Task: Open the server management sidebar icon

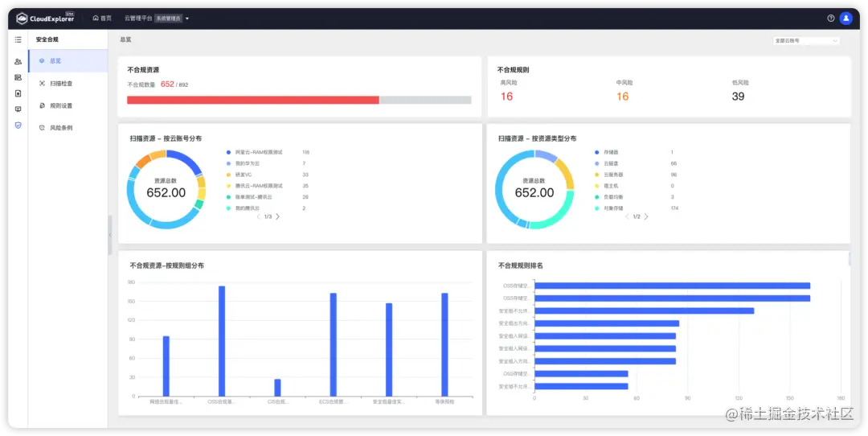Action: coord(18,77)
